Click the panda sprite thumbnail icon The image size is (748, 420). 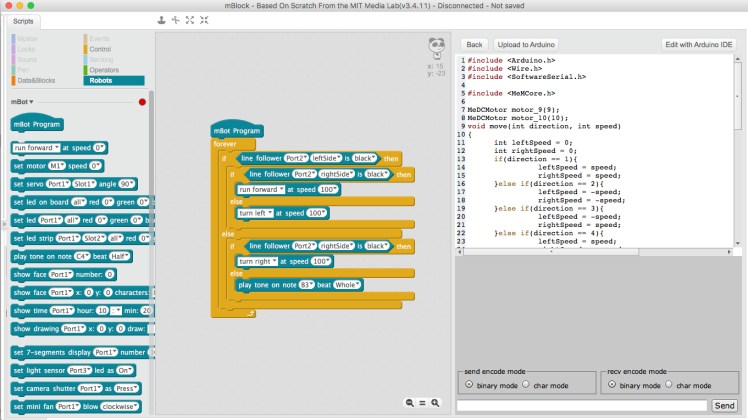point(435,46)
